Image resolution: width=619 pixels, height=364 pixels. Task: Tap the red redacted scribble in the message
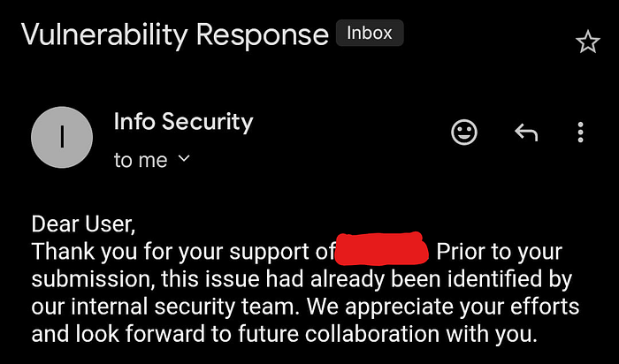point(382,248)
